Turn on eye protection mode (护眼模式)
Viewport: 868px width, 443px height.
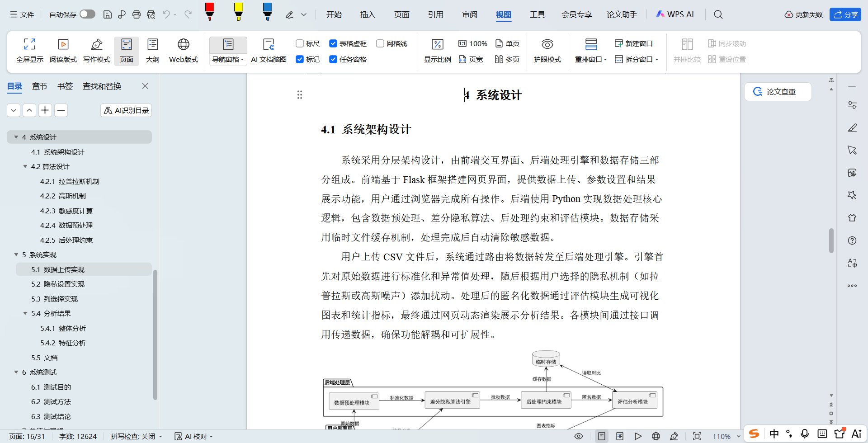547,51
